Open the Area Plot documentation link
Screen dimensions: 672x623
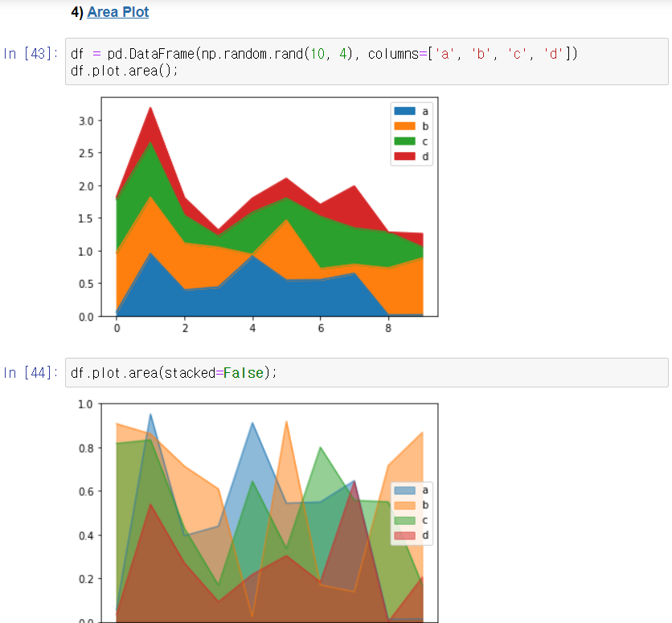(118, 12)
